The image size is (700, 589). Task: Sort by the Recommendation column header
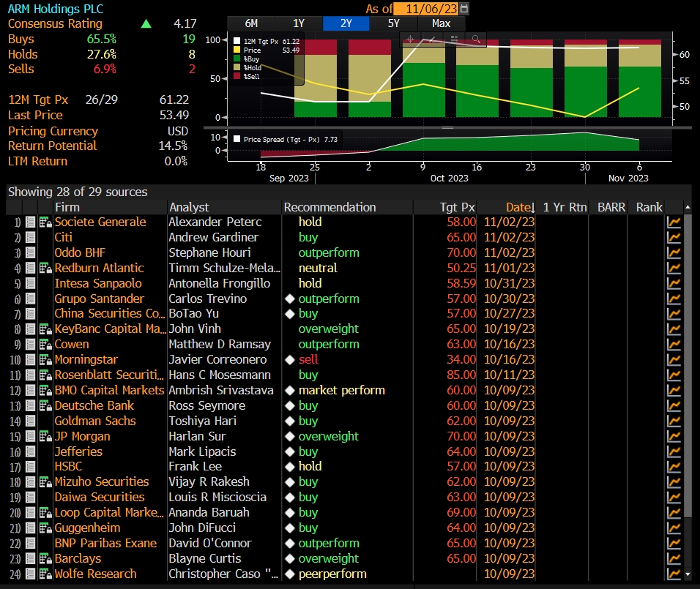click(x=329, y=207)
